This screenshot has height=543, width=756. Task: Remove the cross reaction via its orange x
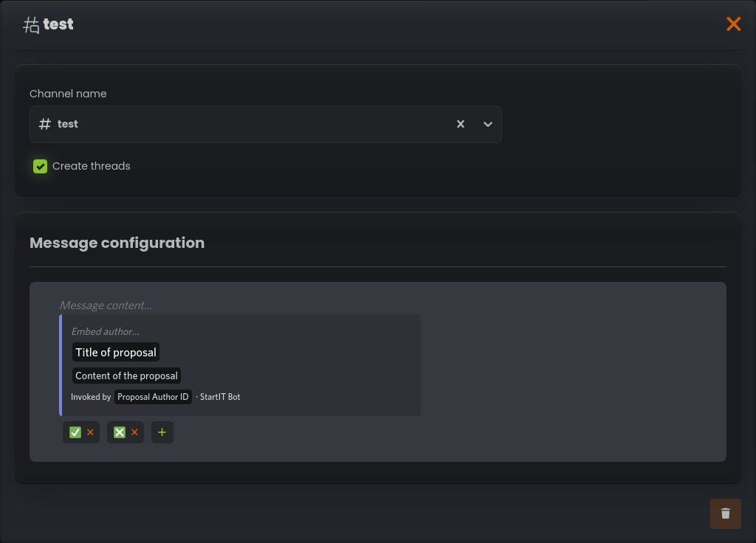click(x=134, y=432)
